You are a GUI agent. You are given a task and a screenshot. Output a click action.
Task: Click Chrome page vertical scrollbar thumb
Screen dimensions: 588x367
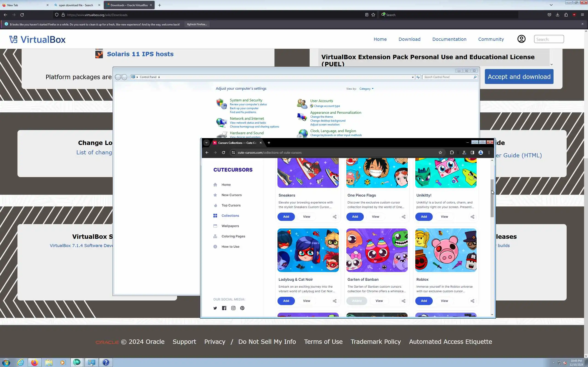pyautogui.click(x=492, y=198)
